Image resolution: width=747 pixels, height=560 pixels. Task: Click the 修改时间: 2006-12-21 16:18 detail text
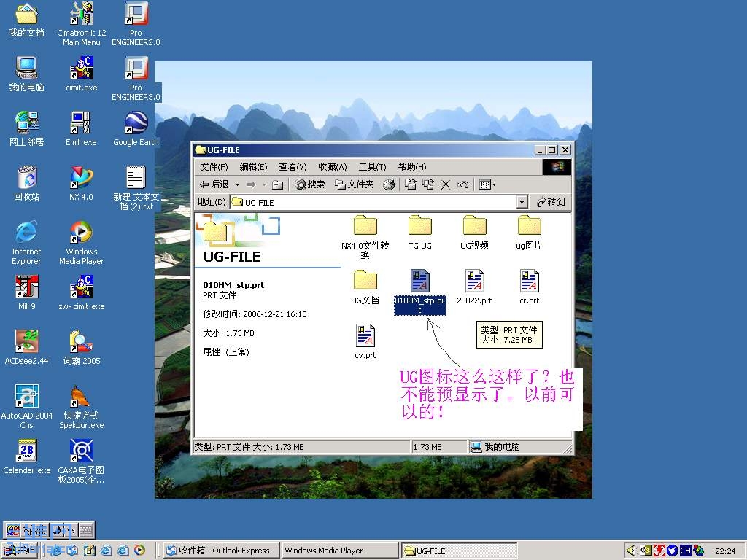[x=255, y=314]
